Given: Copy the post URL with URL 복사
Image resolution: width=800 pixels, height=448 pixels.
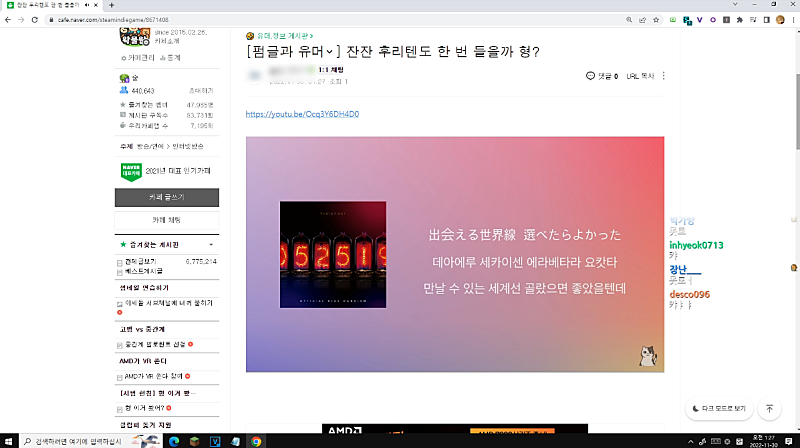Looking at the screenshot, I should 640,76.
